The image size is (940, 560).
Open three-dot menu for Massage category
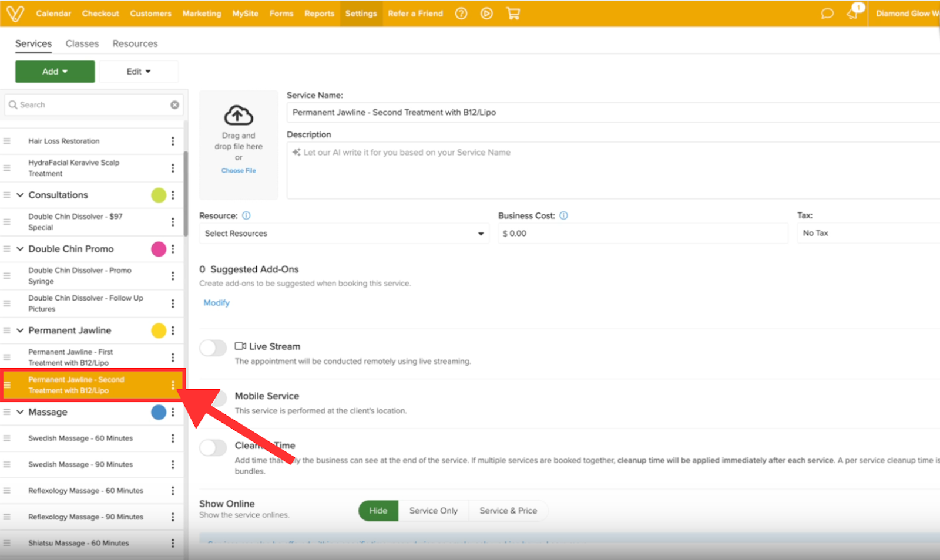pyautogui.click(x=173, y=412)
